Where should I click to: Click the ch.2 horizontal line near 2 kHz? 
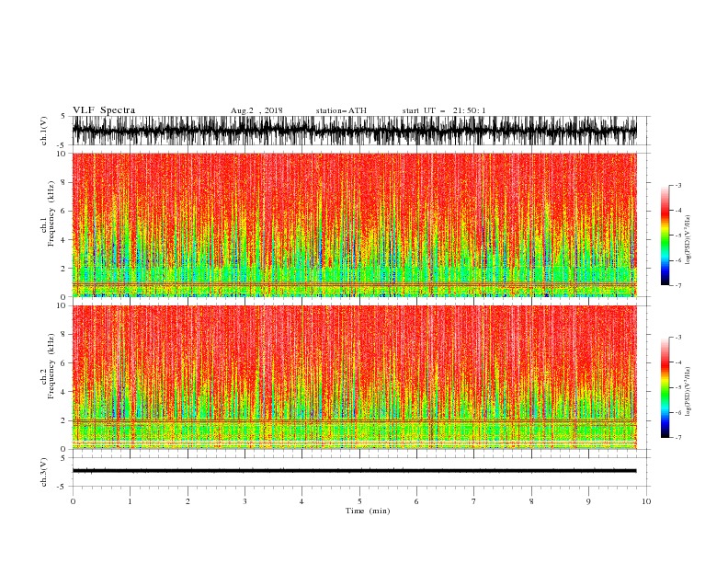(x=354, y=420)
